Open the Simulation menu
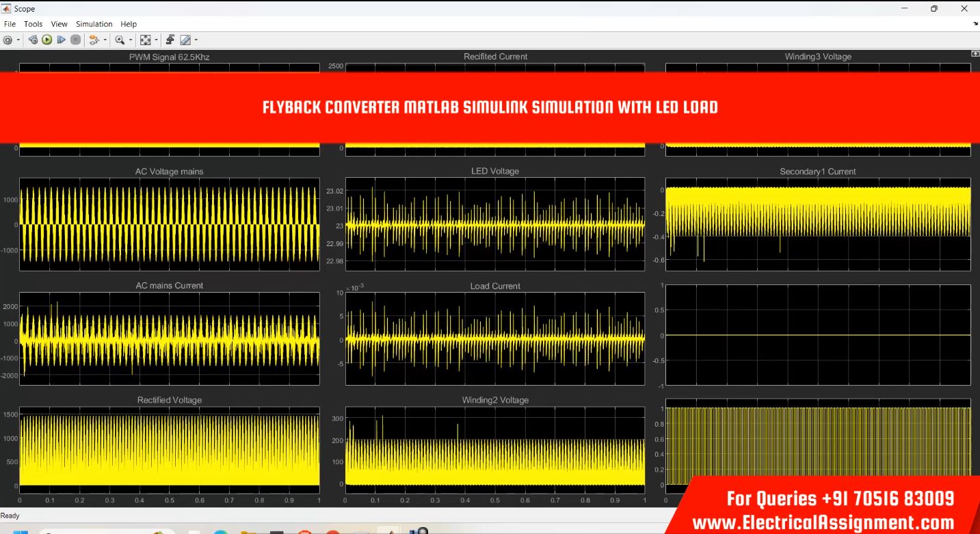Viewport: 980px width, 534px height. pos(94,24)
